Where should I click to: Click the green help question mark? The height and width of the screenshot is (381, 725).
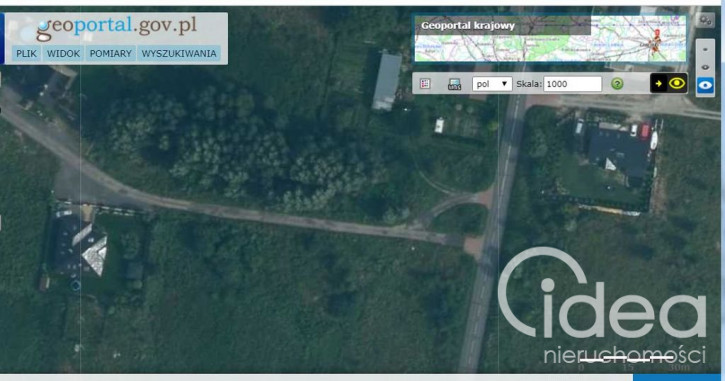(617, 84)
